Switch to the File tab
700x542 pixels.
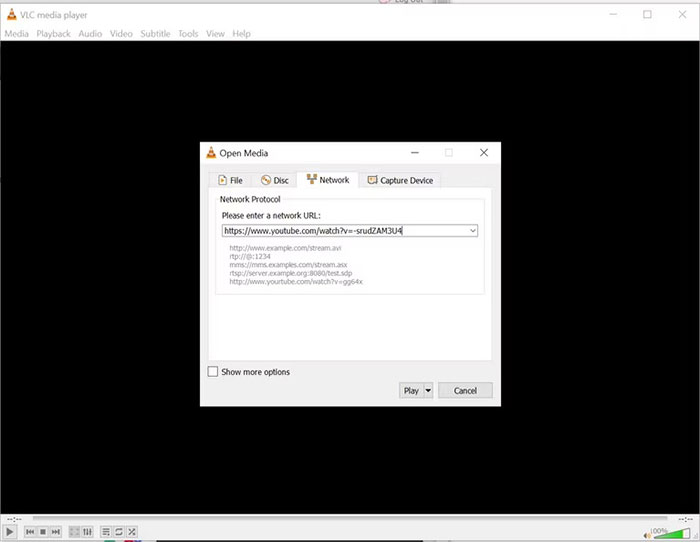[230, 180]
